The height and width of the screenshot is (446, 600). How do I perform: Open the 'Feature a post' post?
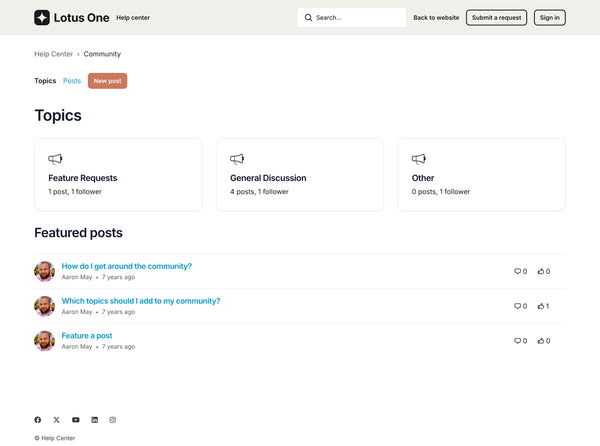click(x=87, y=336)
